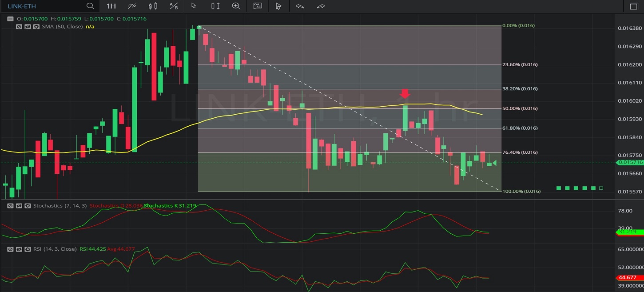Select the arrow cursor tool
Screen dimensions: 644x292
(x=194, y=6)
